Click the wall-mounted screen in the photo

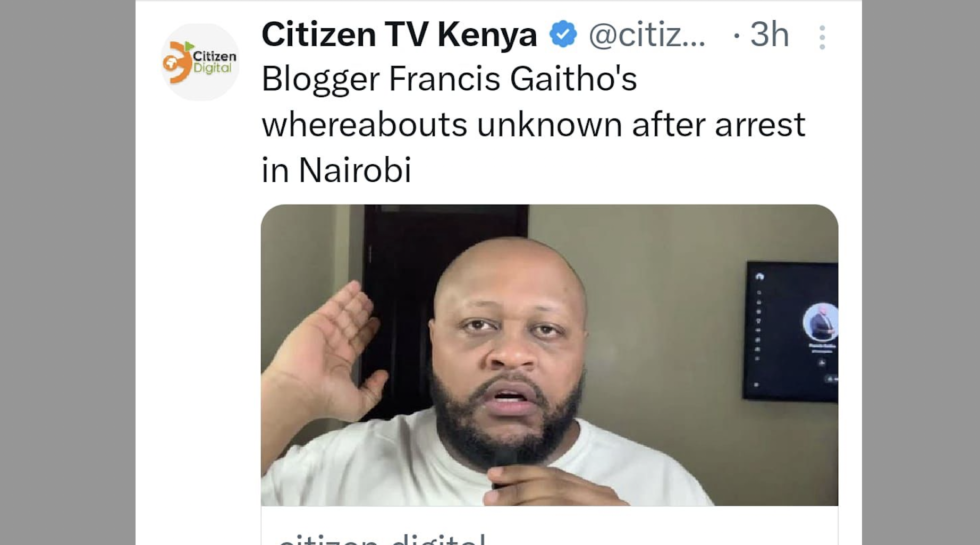click(790, 330)
